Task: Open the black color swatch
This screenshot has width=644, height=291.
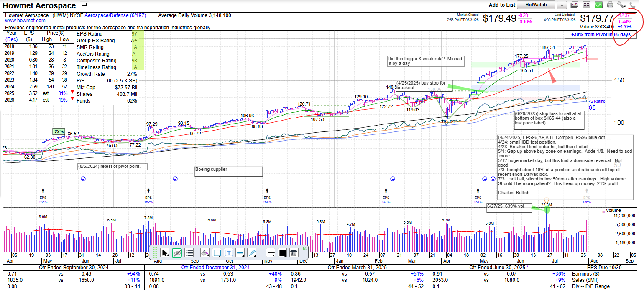Action: click(282, 252)
